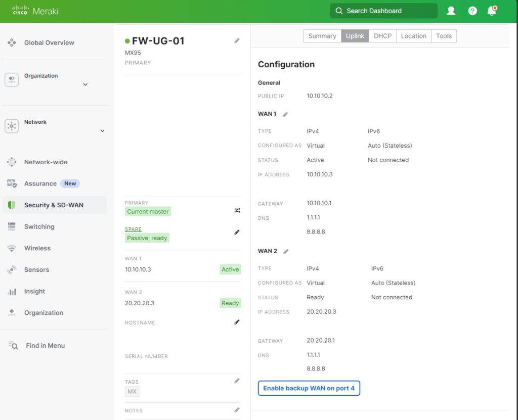Click the swap primary/spare shuffle icon
The height and width of the screenshot is (420, 518).
coord(237,211)
